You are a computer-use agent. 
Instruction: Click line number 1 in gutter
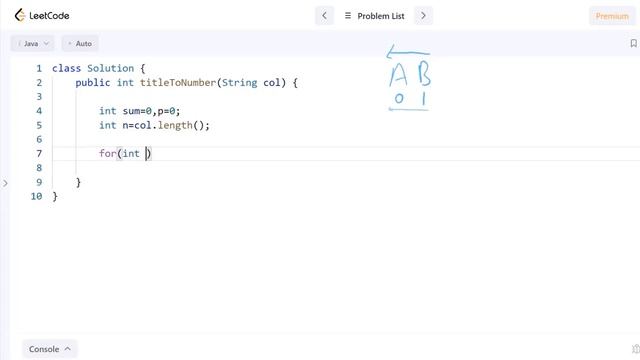[39, 68]
